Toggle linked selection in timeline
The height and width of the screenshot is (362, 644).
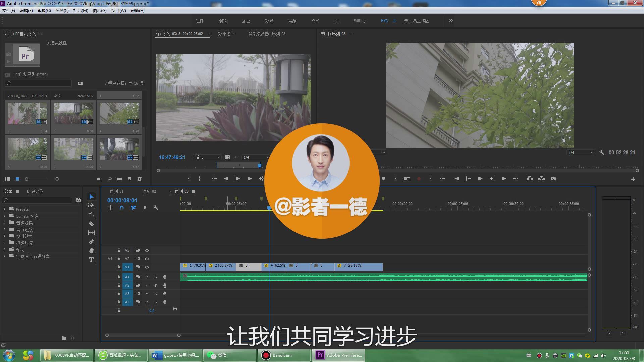click(133, 208)
